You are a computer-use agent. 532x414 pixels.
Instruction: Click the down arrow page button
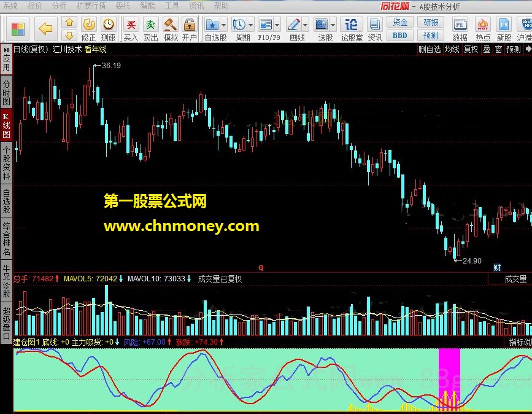[x=69, y=36]
